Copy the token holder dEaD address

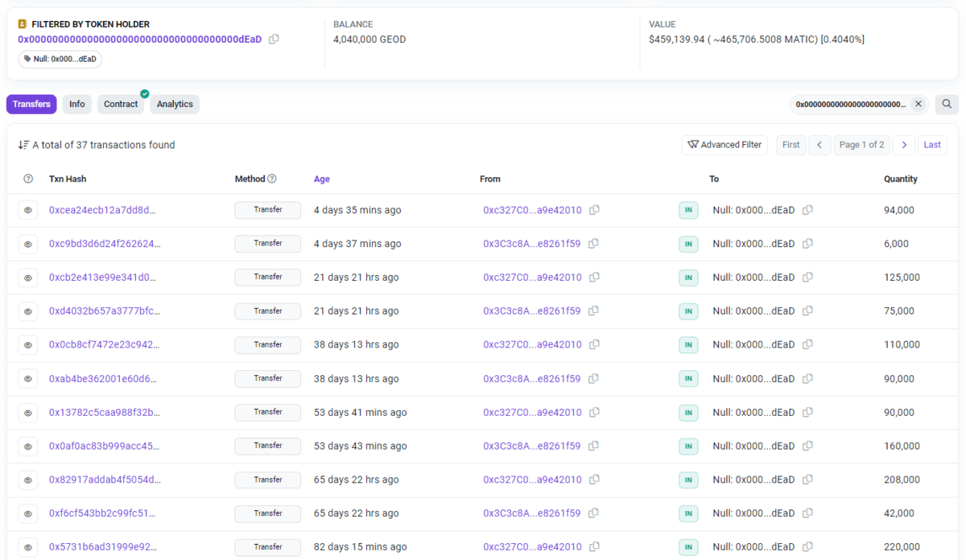tap(274, 39)
